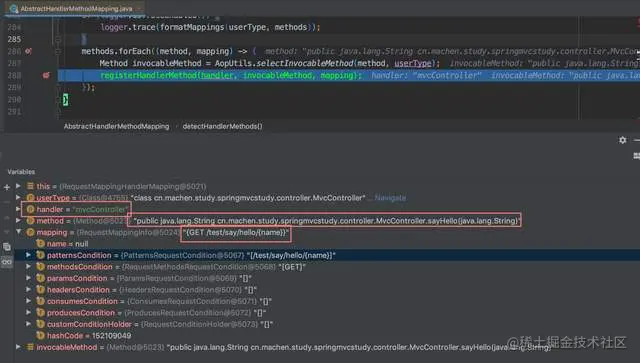Toggle the breakpoint on line 286
This screenshot has height=363, width=640.
28,51
